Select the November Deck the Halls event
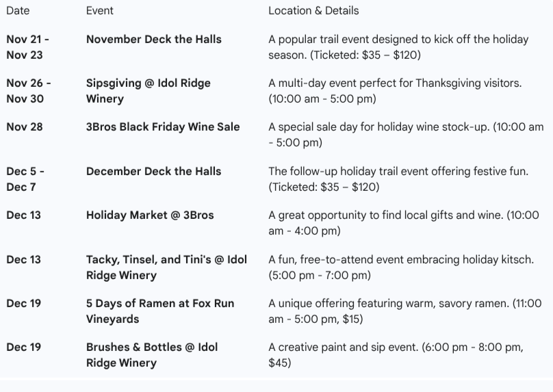The image size is (553, 392). coord(154,39)
